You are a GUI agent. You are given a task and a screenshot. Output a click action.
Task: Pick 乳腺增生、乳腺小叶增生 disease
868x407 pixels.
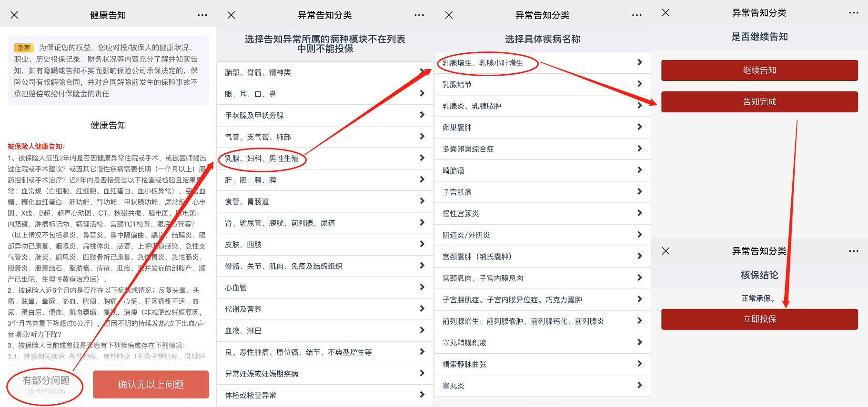coord(483,63)
